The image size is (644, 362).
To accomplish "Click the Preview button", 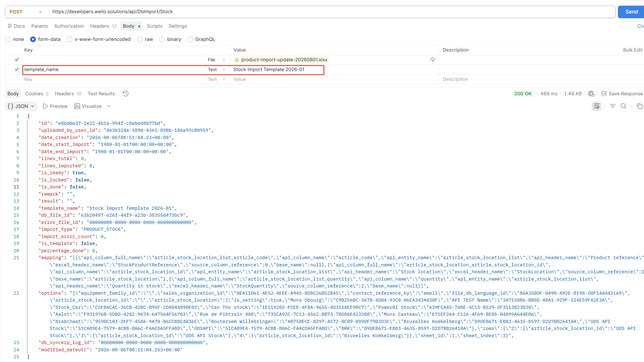I will click(x=55, y=106).
